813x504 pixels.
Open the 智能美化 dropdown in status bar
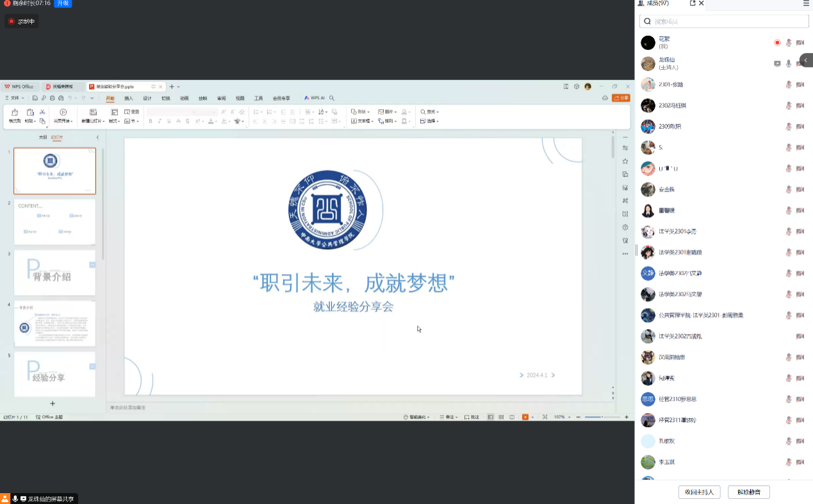click(416, 417)
